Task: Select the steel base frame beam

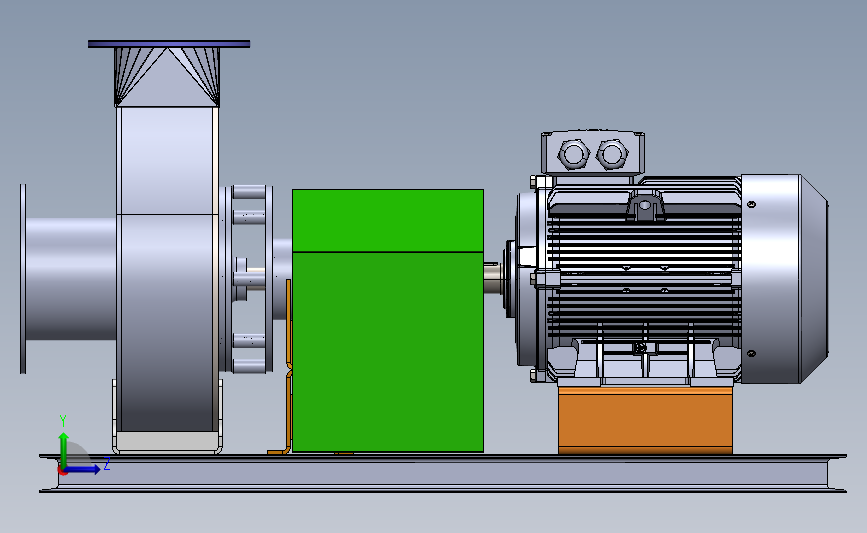Action: (442, 473)
